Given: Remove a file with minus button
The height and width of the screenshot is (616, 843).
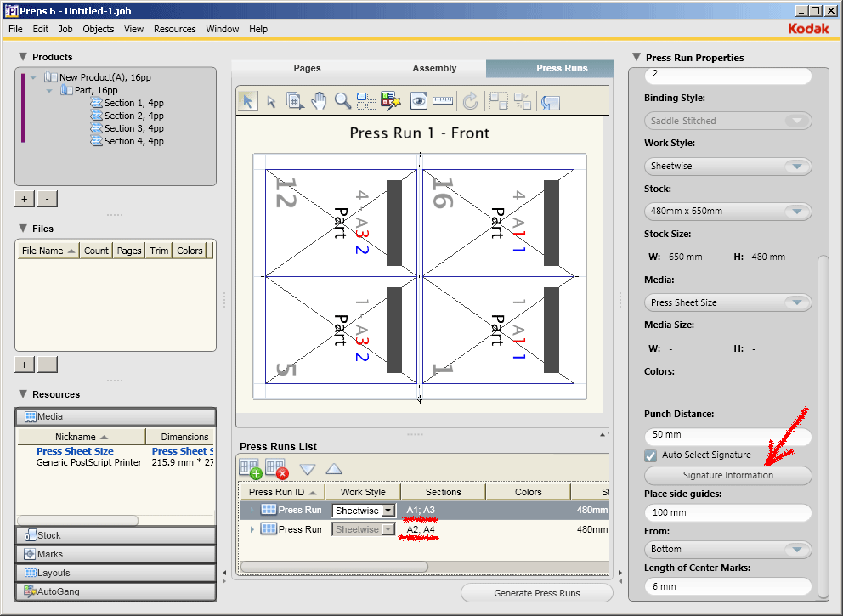Looking at the screenshot, I should point(48,365).
